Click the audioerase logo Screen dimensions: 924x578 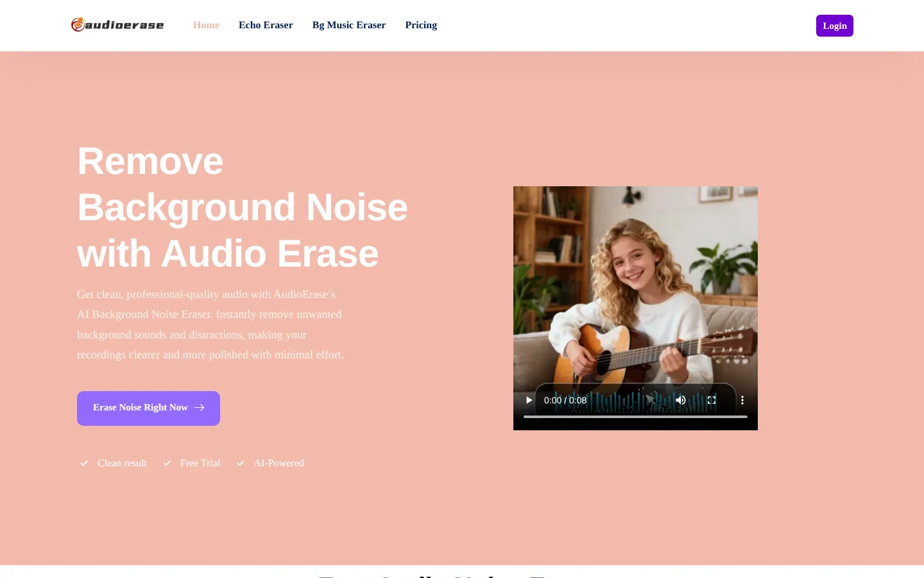[x=117, y=25]
